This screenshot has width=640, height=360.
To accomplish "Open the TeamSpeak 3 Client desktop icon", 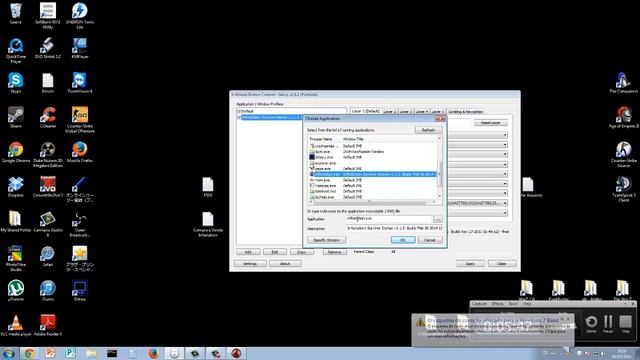I will 623,189.
